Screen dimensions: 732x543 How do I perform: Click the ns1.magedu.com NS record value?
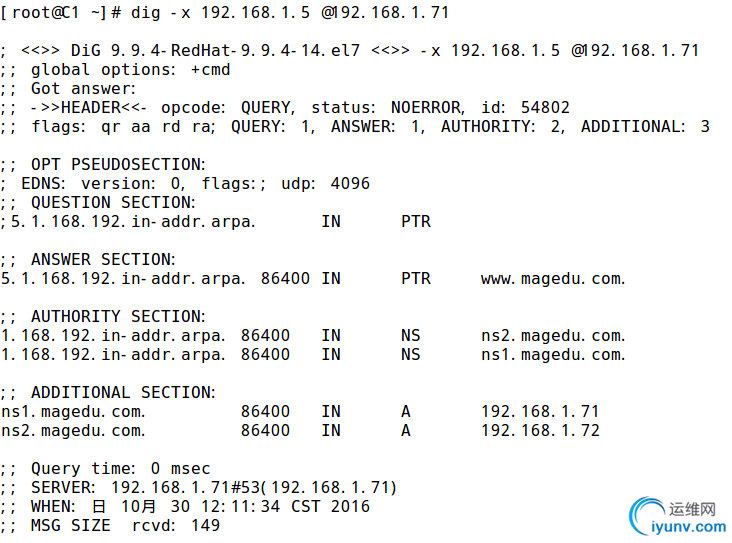coord(553,355)
